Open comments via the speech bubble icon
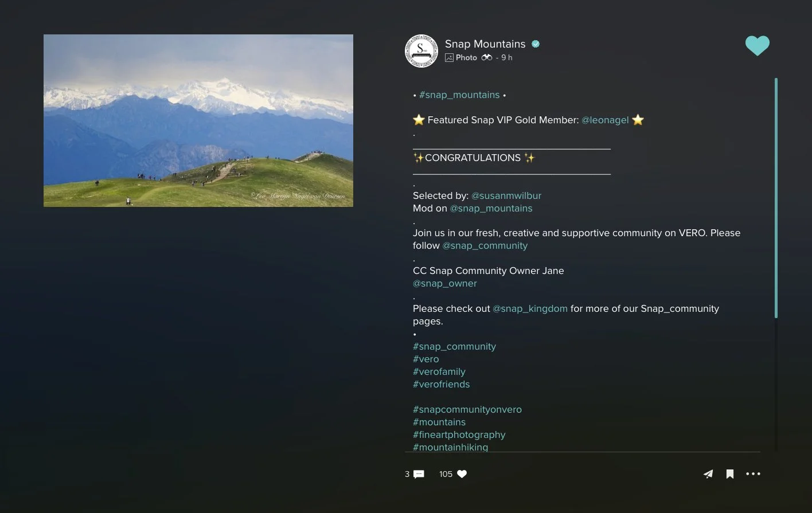The width and height of the screenshot is (812, 513). click(419, 474)
